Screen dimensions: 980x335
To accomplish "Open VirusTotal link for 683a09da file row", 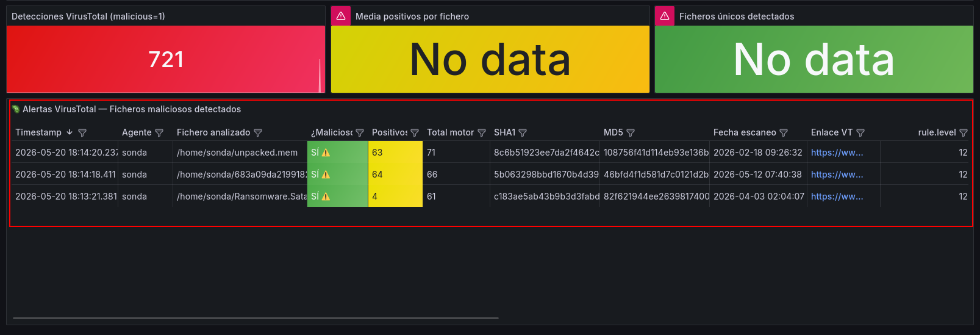I will (837, 175).
